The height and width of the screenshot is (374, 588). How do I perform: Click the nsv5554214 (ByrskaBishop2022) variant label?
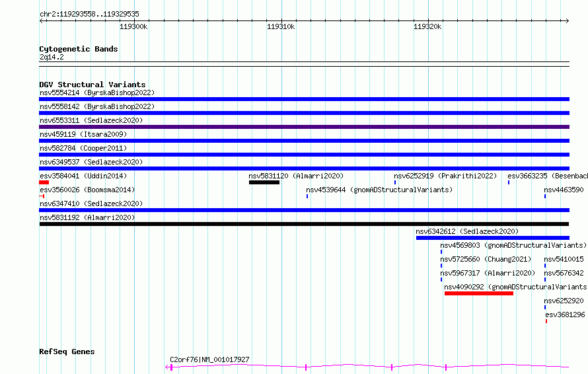click(x=97, y=93)
